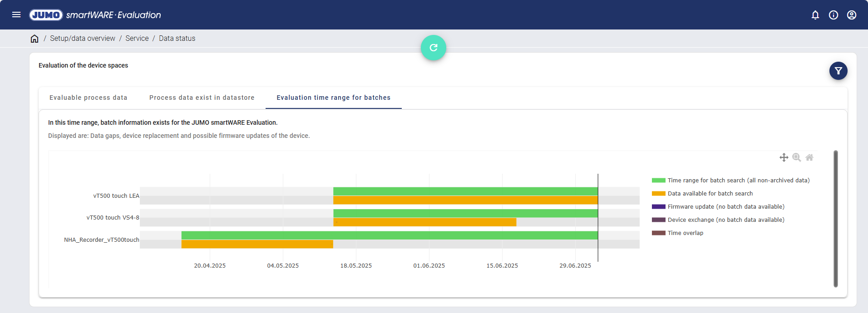Navigate to Service breadcrumb link
868x313 pixels.
[137, 39]
